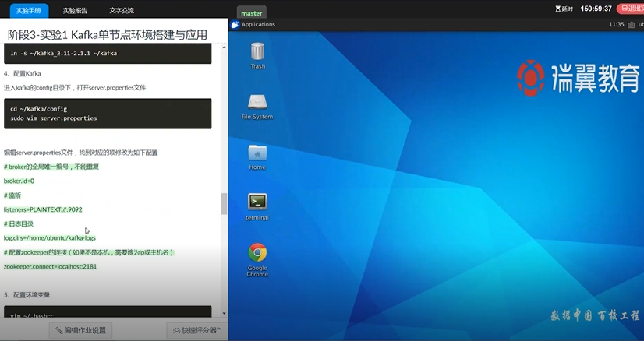The width and height of the screenshot is (644, 341).
Task: Click the red 退出实验 button
Action: (630, 9)
